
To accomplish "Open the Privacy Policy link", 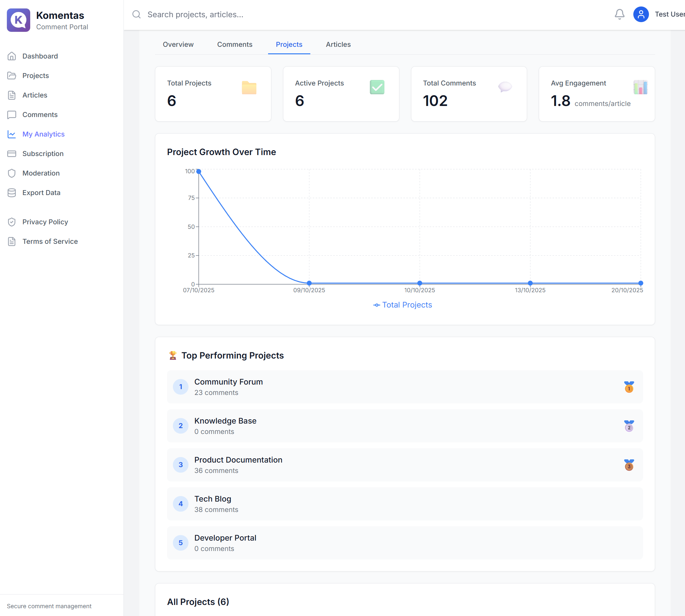I will pos(45,222).
